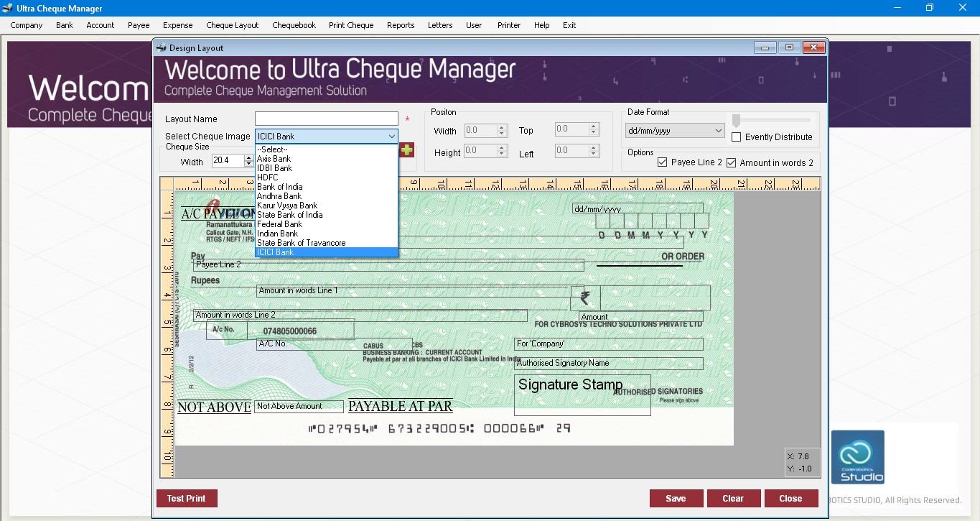Click the Ultra Cheque Manager title icon
This screenshot has width=980, height=521.
[x=6, y=9]
